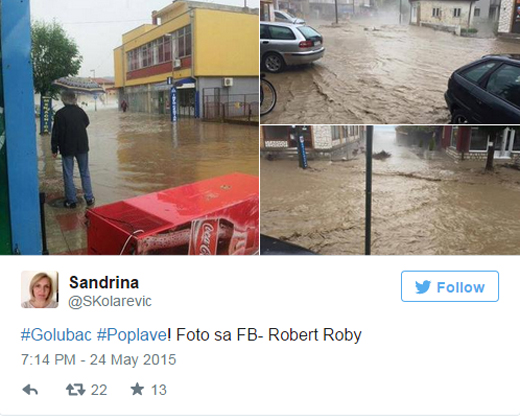The width and height of the screenshot is (520, 420).
Task: Click the reply arrow icon
Action: pyautogui.click(x=30, y=390)
